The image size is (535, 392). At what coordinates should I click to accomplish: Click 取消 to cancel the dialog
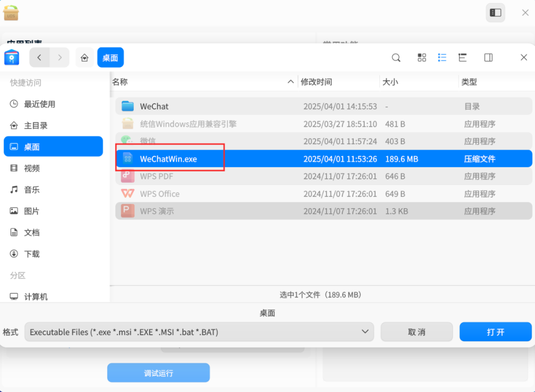[x=417, y=332]
